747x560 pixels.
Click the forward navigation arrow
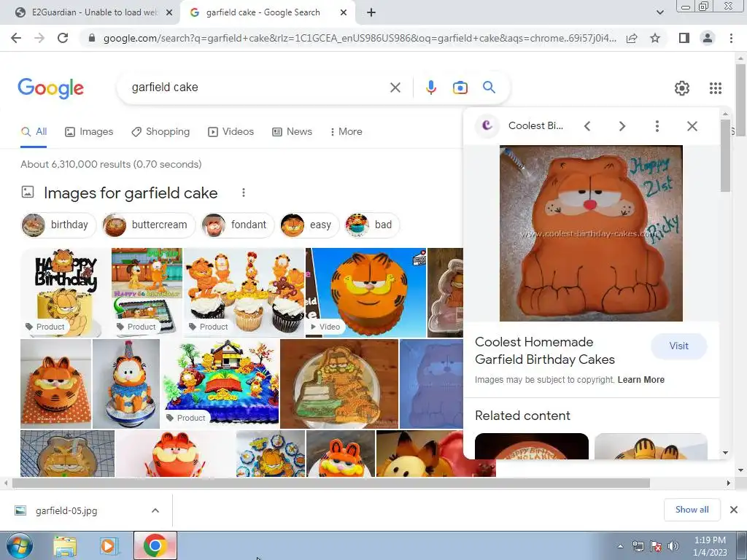coord(39,38)
